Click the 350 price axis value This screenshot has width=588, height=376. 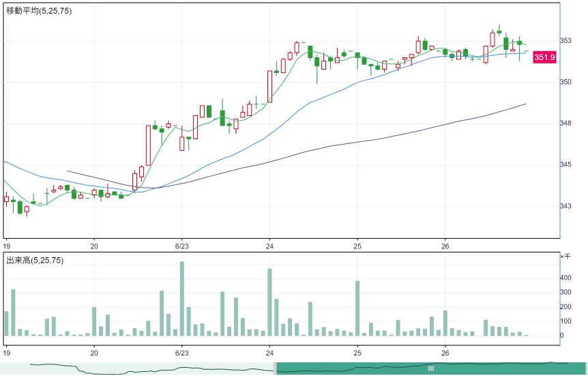565,82
